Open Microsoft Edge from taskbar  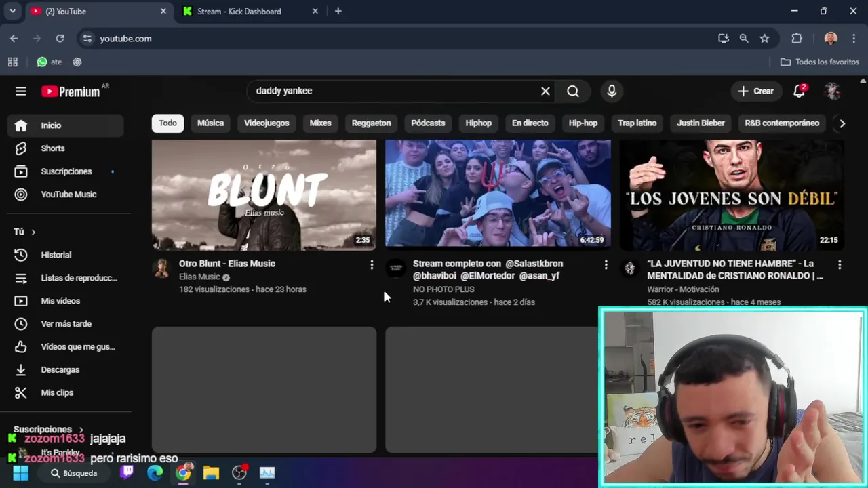coord(155,473)
